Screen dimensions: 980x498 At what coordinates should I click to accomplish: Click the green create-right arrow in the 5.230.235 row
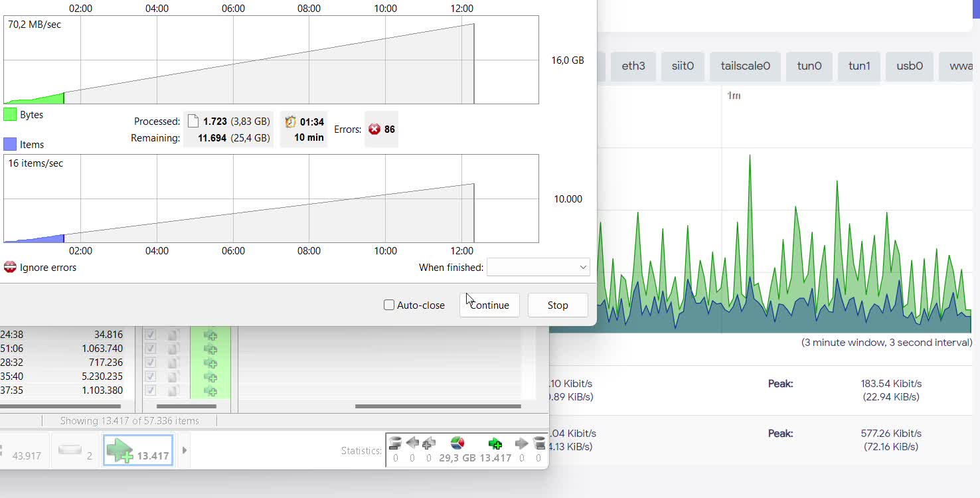pyautogui.click(x=210, y=376)
